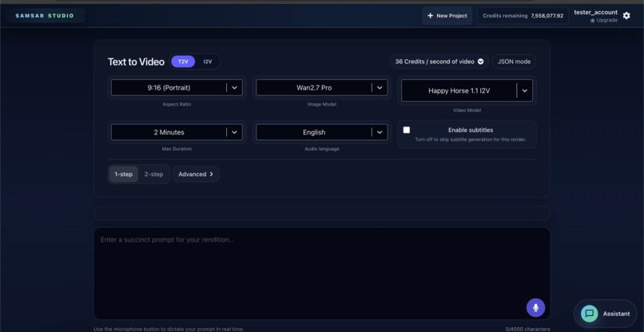Click the 9:16 (Portrait) combo box
This screenshot has height=332, width=644.
click(177, 88)
